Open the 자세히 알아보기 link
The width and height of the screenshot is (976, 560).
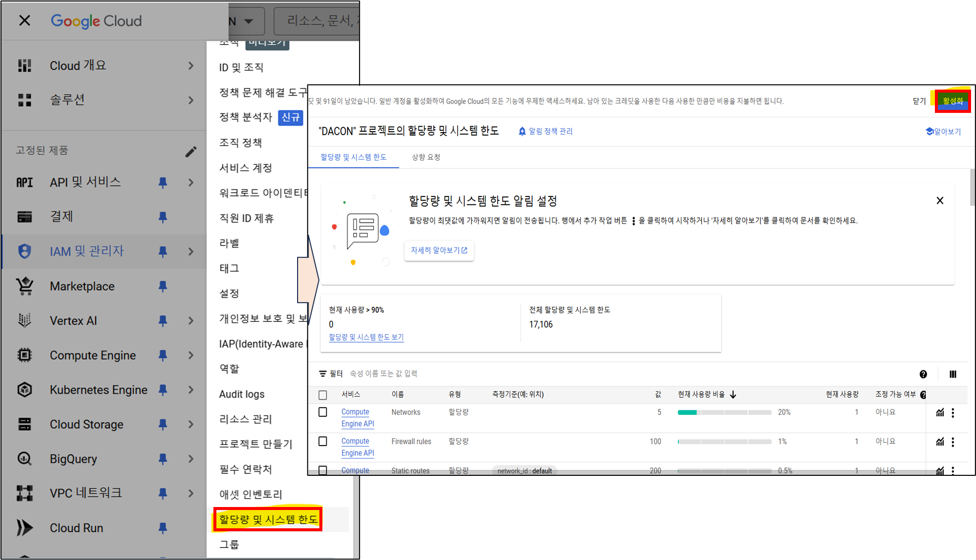tap(439, 251)
